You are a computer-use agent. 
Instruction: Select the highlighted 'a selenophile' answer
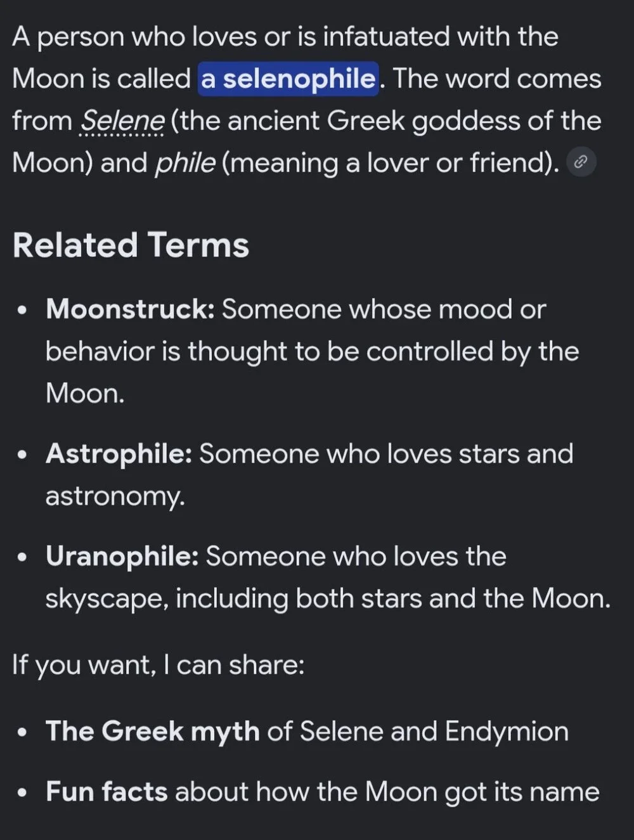[x=288, y=79]
